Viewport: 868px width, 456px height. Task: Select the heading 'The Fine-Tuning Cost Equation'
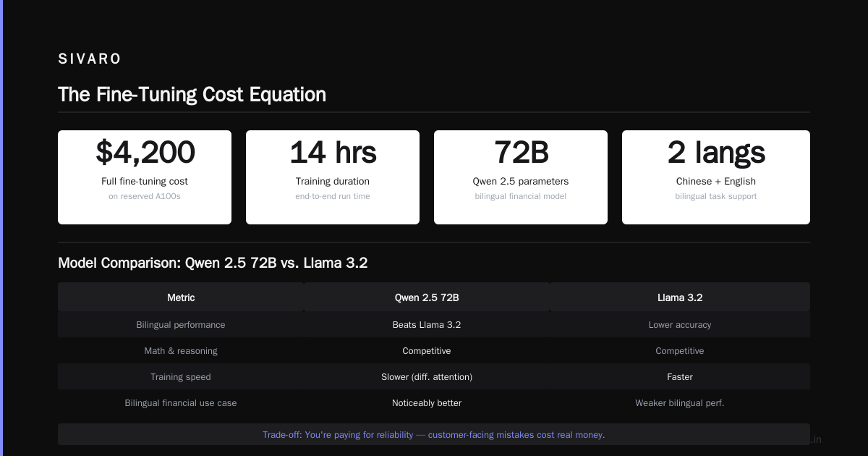[x=192, y=95]
